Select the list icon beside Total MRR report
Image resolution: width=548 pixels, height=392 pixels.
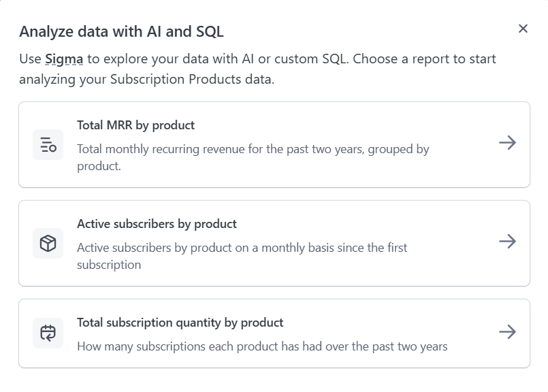(47, 144)
